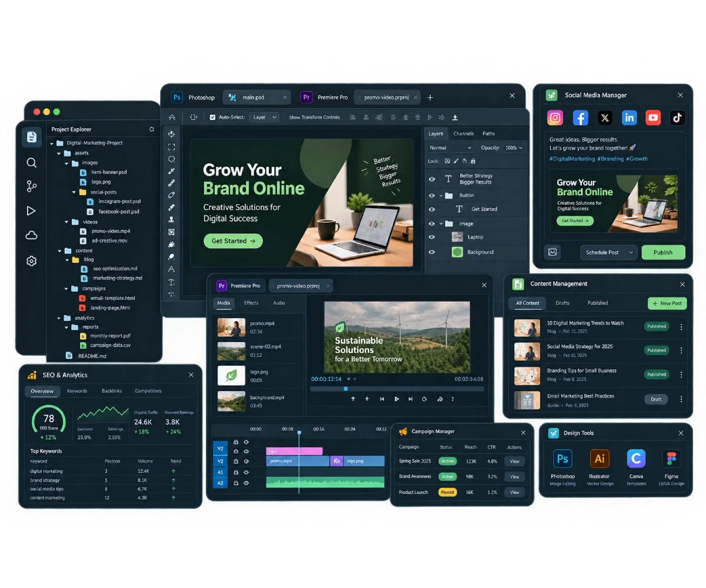This screenshot has width=706, height=588.
Task: Open Figma in Design Tools
Action: pos(670,459)
